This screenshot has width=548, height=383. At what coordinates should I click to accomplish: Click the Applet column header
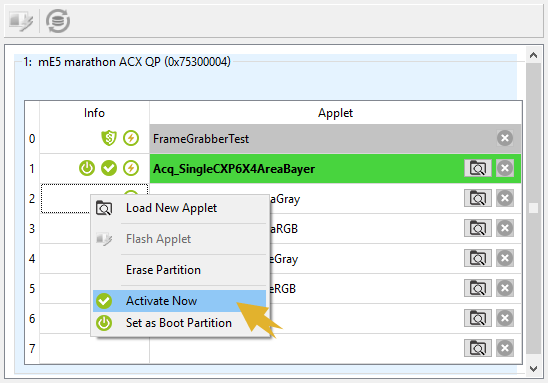336,113
